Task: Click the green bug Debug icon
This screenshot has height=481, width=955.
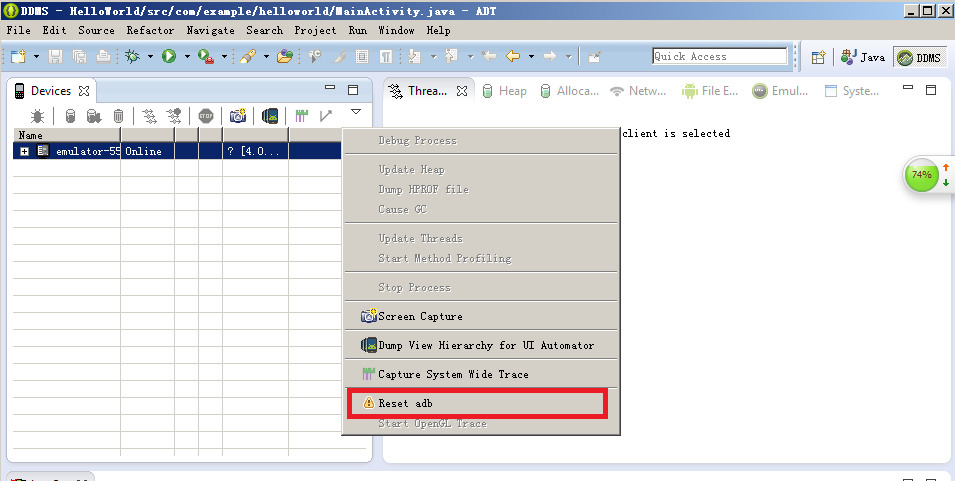Action: coord(132,57)
